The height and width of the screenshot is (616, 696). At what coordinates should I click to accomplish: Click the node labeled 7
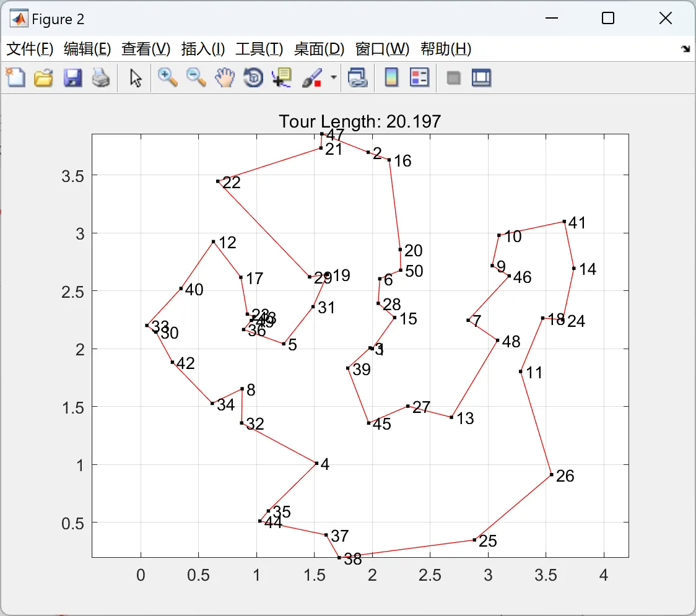pyautogui.click(x=468, y=320)
